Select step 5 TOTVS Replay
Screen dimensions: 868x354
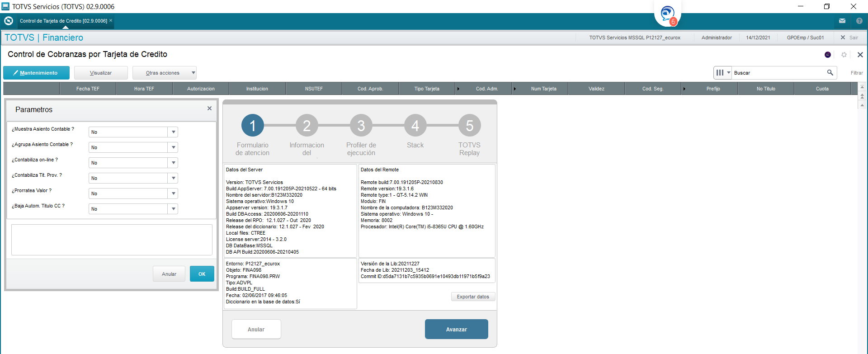470,126
